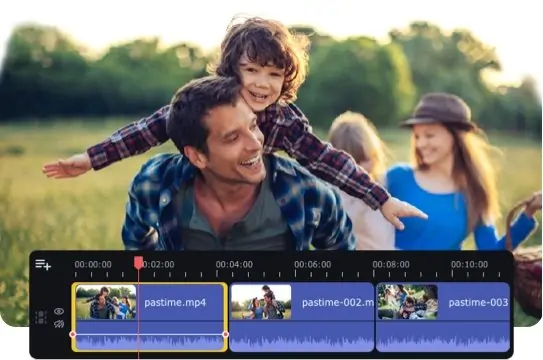
Task: Click the track link grip icon
Action: [41, 317]
